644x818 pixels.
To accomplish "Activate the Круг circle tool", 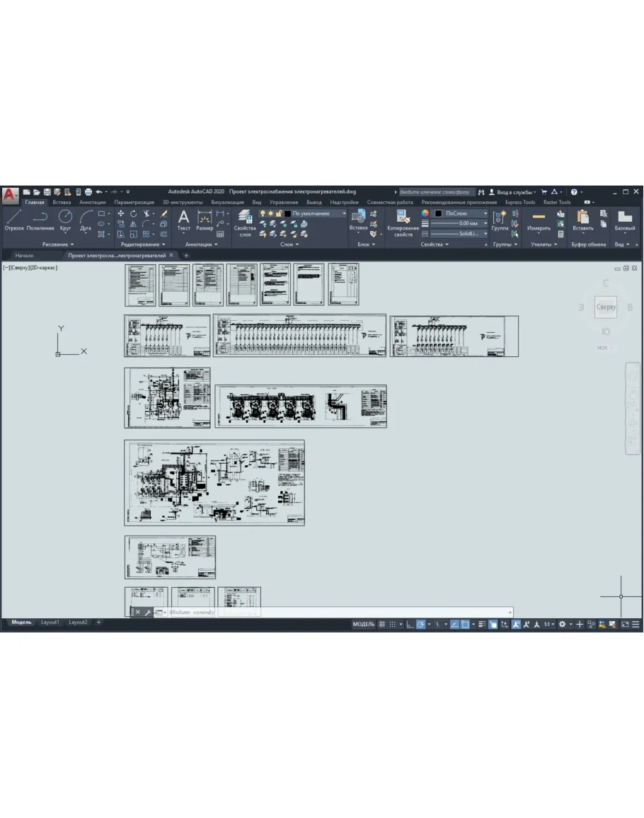I will pyautogui.click(x=65, y=219).
